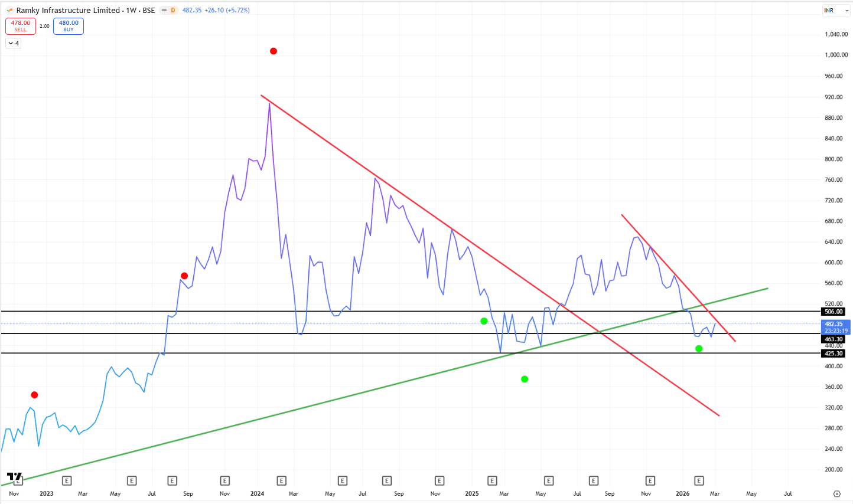Click the 425.30 price label on the axis
The height and width of the screenshot is (504, 853).
click(834, 354)
